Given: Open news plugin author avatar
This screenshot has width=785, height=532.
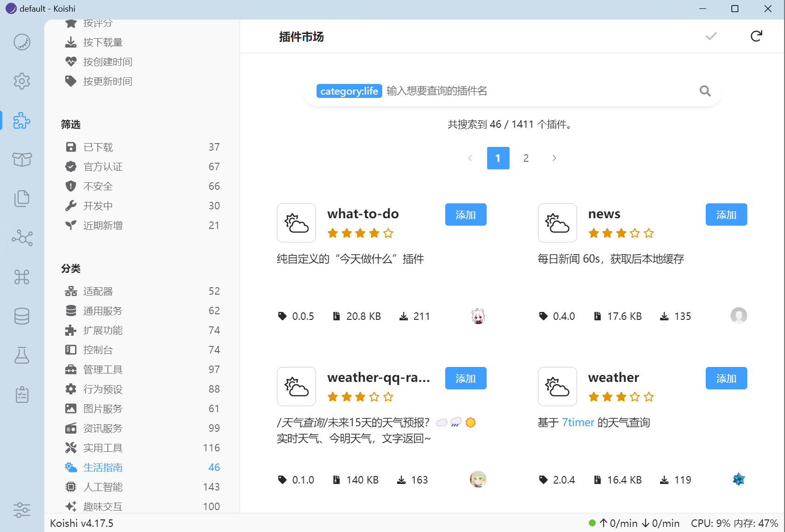Looking at the screenshot, I should point(738,316).
